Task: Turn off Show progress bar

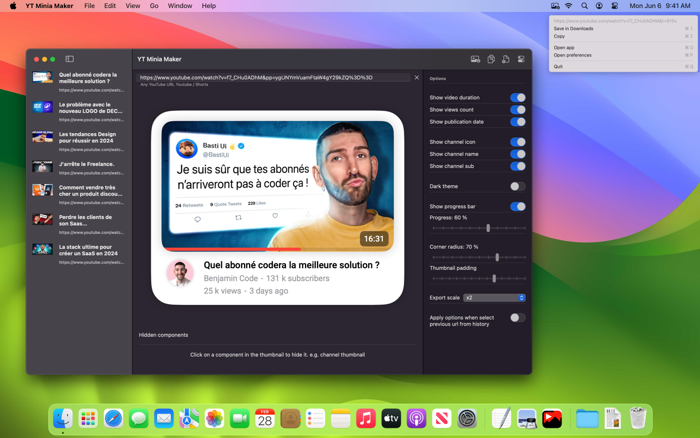Action: coord(518,206)
